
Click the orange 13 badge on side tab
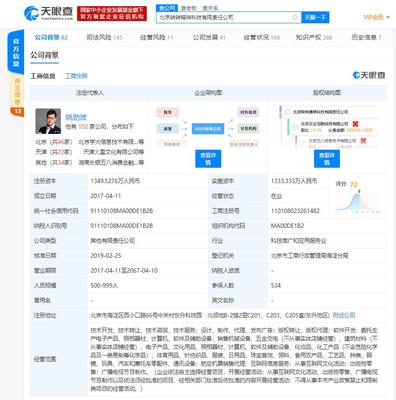pyautogui.click(x=17, y=111)
